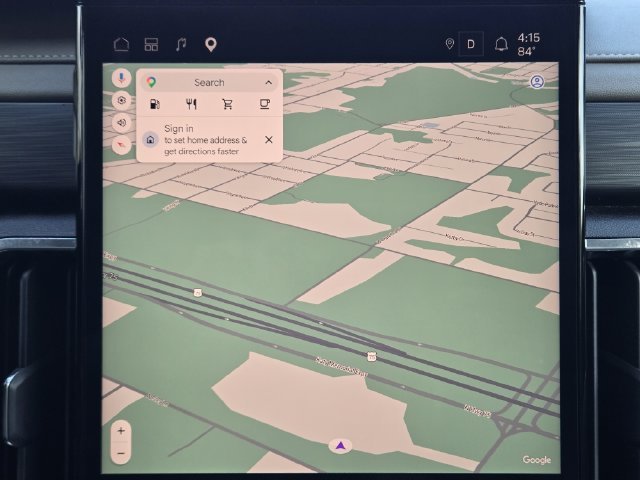Image resolution: width=640 pixels, height=480 pixels.
Task: Search for grocery stores
Action: (x=227, y=104)
